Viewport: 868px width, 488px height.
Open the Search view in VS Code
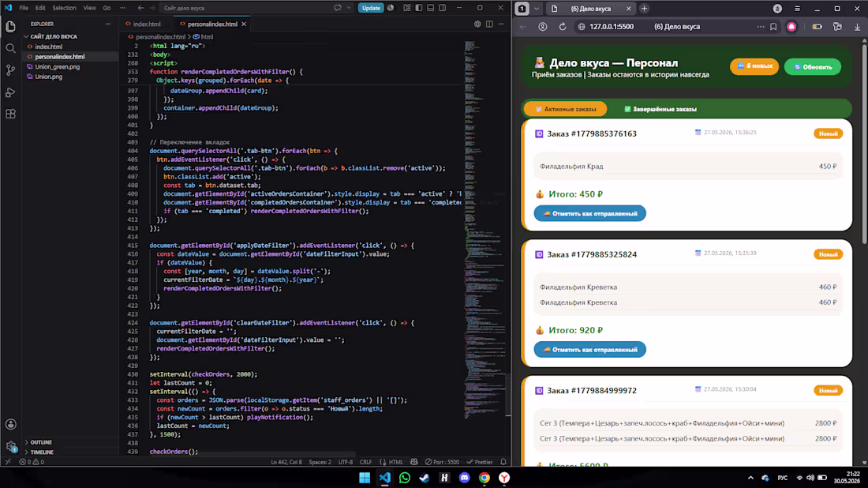[x=10, y=49]
